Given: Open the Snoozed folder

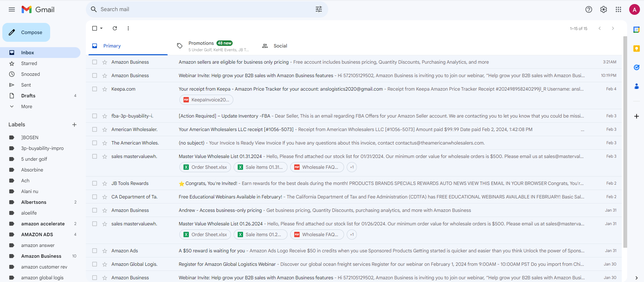Looking at the screenshot, I should click(40, 74).
